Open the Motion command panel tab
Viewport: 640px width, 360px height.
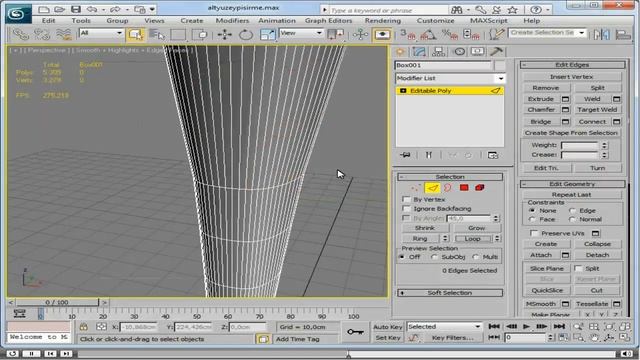point(459,52)
